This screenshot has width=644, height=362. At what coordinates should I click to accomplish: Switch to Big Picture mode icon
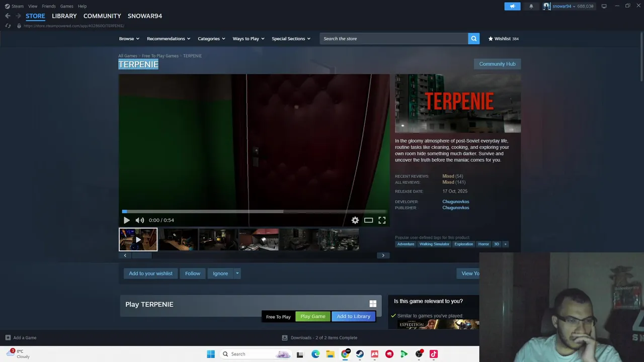[x=604, y=6]
